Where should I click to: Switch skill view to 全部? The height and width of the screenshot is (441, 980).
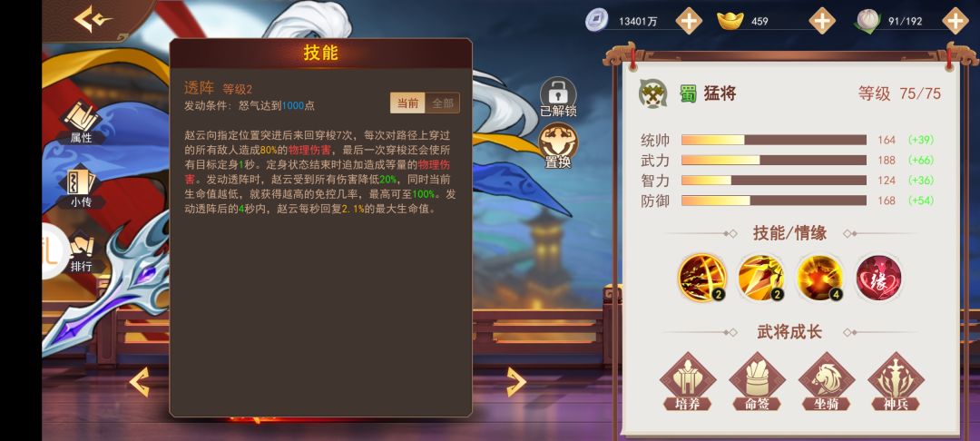(x=443, y=103)
